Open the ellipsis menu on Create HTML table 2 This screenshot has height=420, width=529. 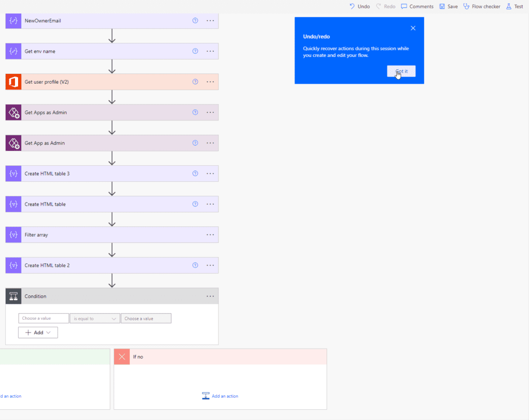pos(210,265)
